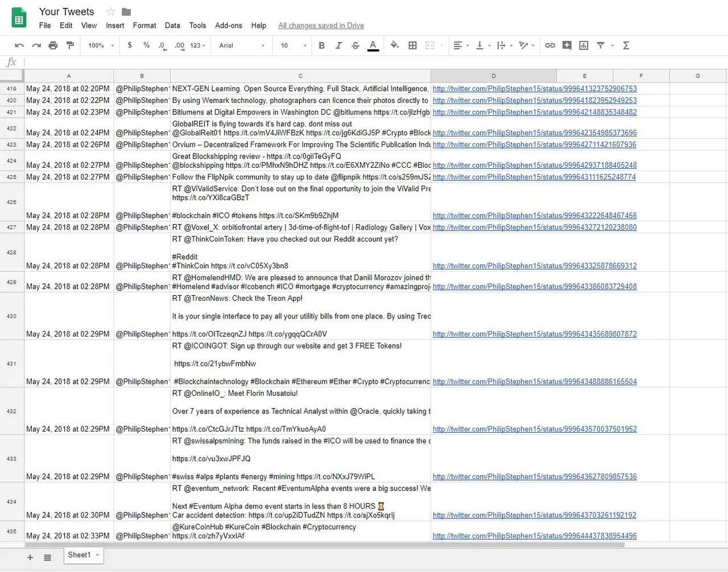Open text wrapping dropdown
The height and width of the screenshot is (572, 728).
[504, 45]
